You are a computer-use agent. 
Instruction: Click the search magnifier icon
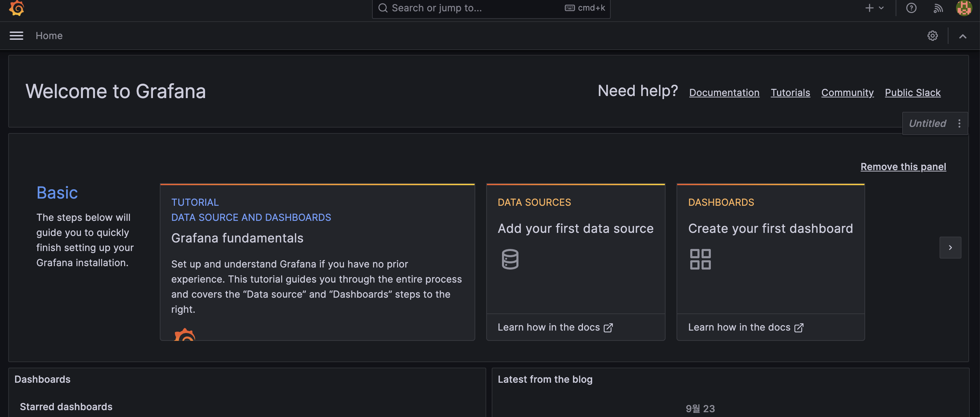pos(382,8)
